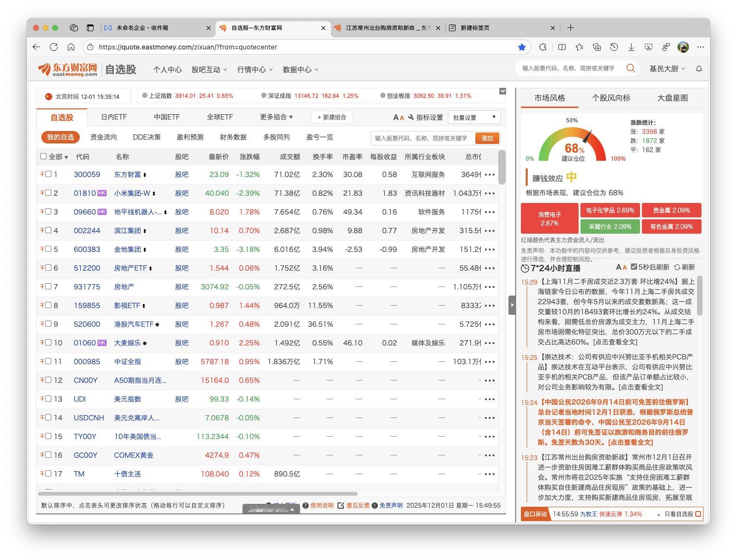Expand the 数据中心 dropdown menu
This screenshot has width=737, height=560.
(301, 70)
